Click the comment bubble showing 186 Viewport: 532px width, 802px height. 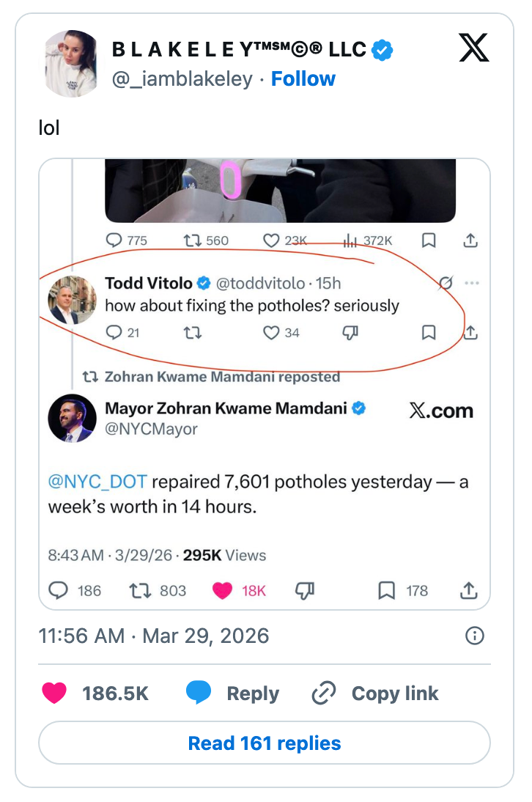(58, 590)
